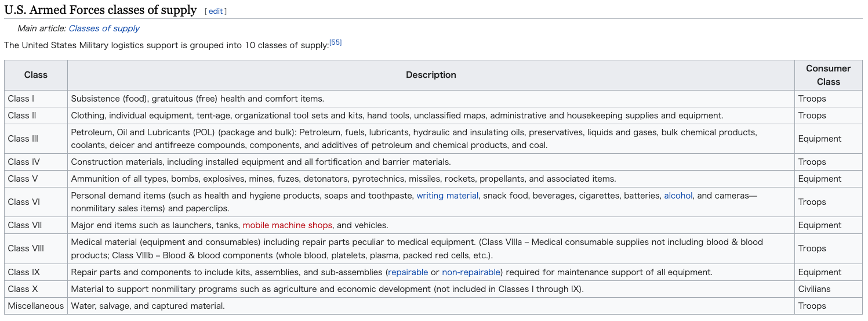The width and height of the screenshot is (868, 321).
Task: Click the Description column header
Action: (431, 75)
